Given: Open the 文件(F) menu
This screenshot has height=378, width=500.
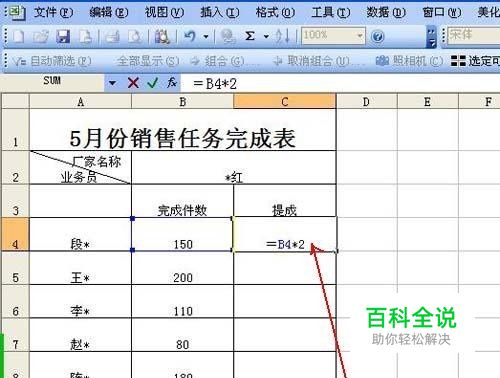Looking at the screenshot, I should (53, 12).
